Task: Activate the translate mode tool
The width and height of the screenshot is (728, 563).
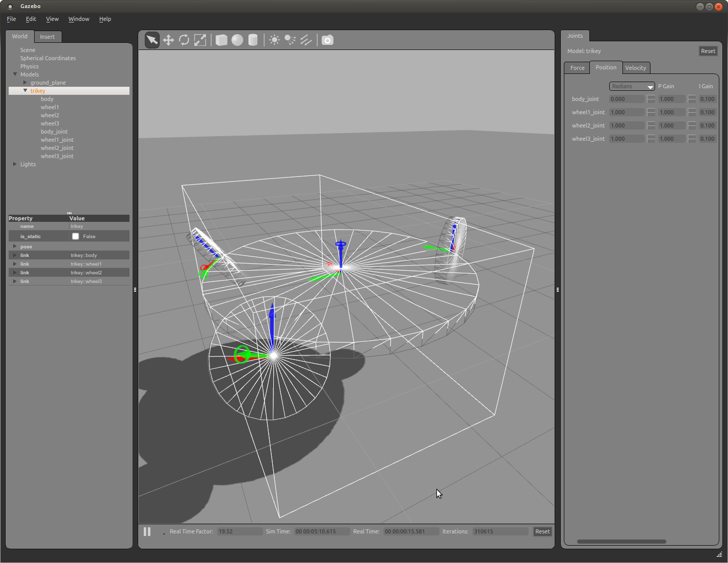Action: [168, 40]
